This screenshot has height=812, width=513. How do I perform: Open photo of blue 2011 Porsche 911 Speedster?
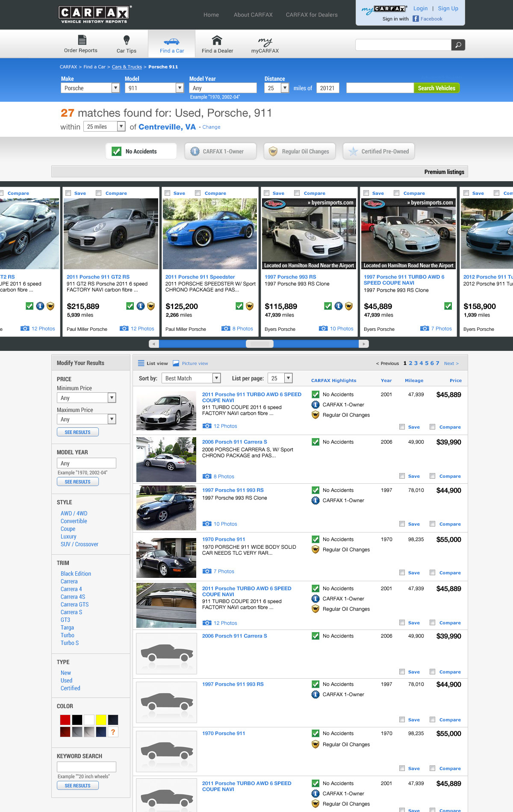point(210,233)
